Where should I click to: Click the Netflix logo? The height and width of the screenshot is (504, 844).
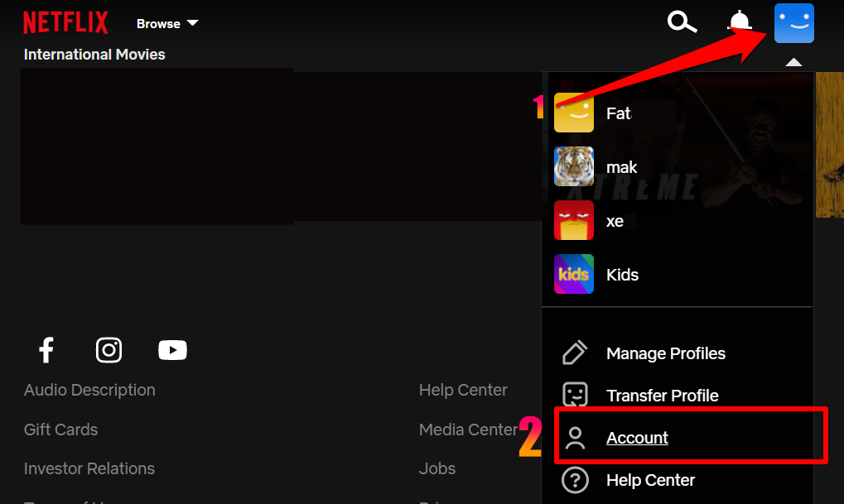coord(65,22)
